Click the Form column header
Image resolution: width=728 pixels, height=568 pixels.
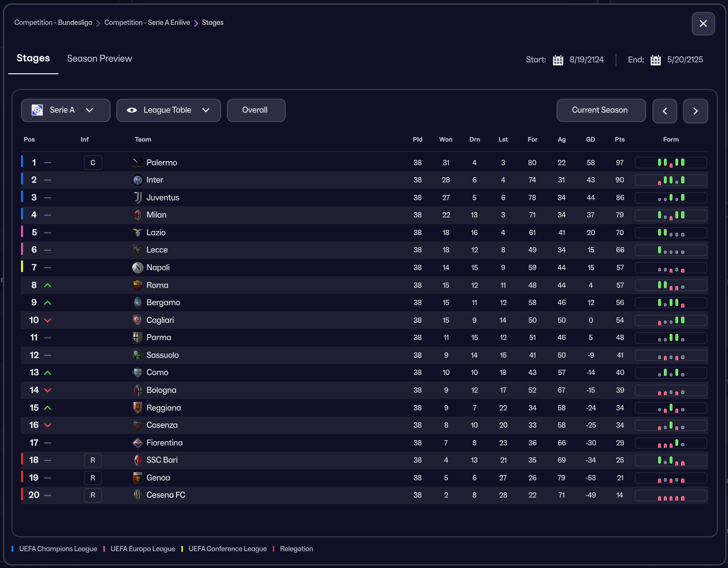point(671,139)
